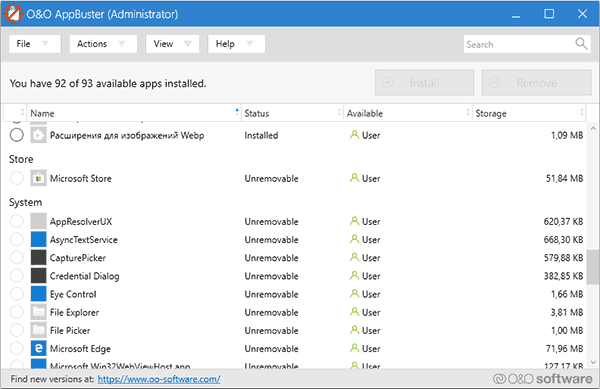Screen dimensions: 600x389
Task: Click the AsyncTextService blue icon
Action: coord(38,239)
